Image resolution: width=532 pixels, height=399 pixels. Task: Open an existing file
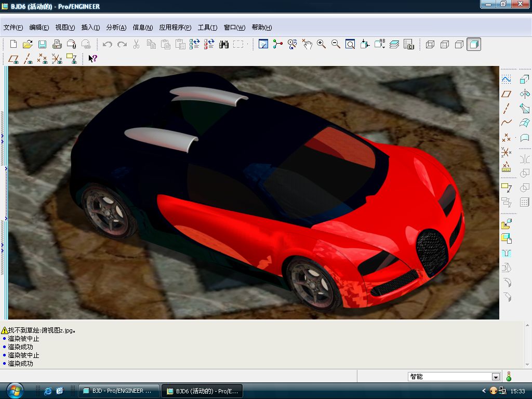click(28, 44)
